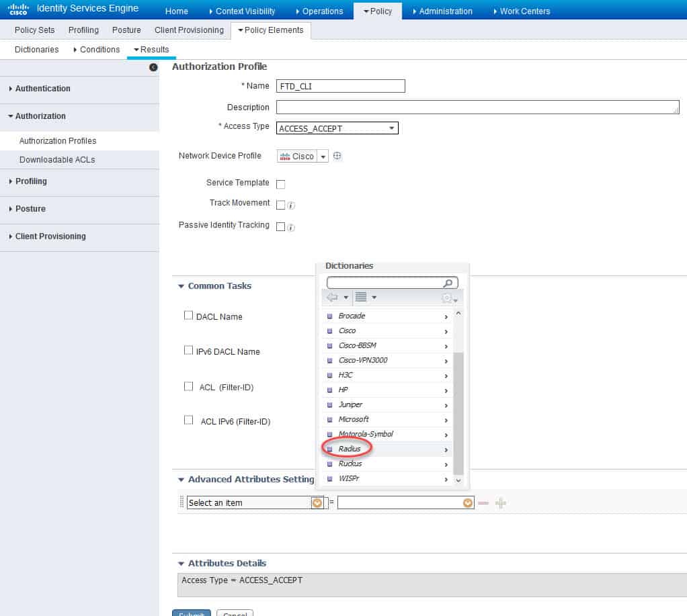This screenshot has width=687, height=616.
Task: Collapse Advanced Attributes Settings section
Action: [181, 480]
